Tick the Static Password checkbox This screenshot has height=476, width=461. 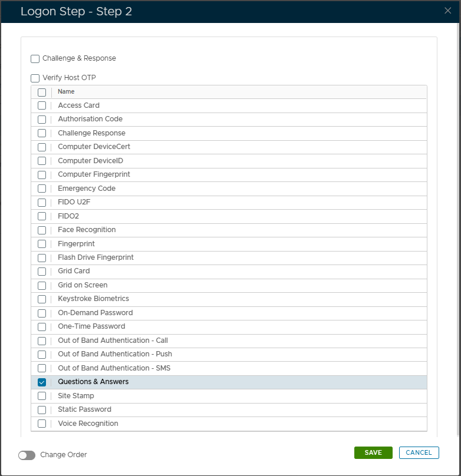(x=42, y=410)
